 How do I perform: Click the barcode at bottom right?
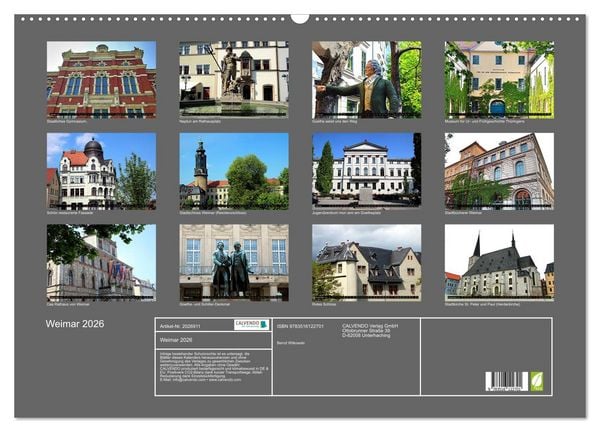pyautogui.click(x=507, y=381)
